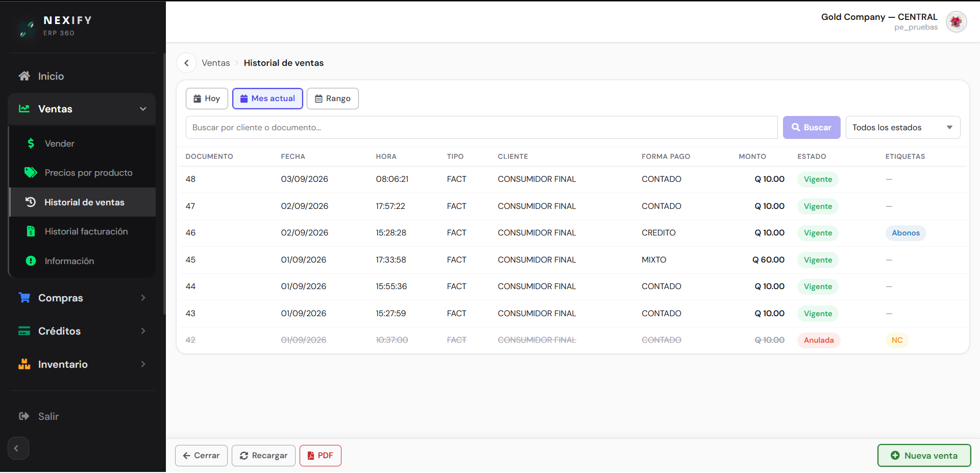Viewport: 980px width, 473px height.
Task: Expand the Créditos submenu arrow
Action: (x=143, y=331)
